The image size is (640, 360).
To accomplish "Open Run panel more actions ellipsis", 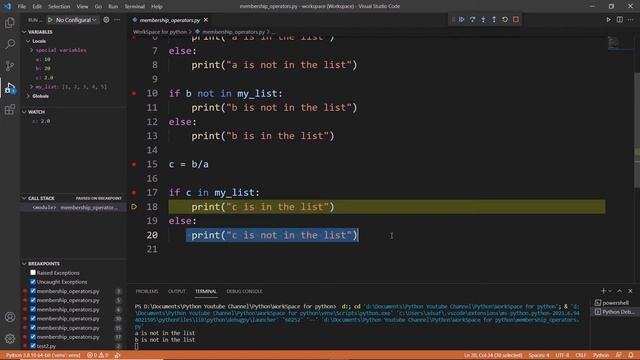I will (117, 20).
